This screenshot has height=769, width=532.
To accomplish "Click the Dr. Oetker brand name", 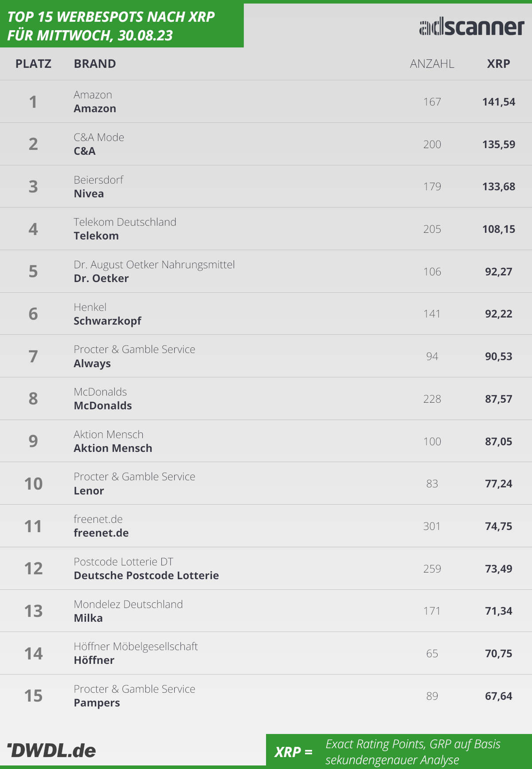I will [x=101, y=279].
